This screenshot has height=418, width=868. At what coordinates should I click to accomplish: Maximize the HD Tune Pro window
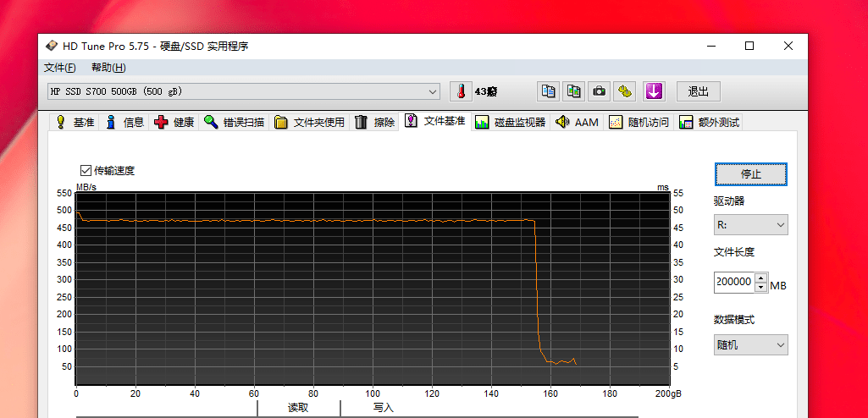(x=749, y=46)
